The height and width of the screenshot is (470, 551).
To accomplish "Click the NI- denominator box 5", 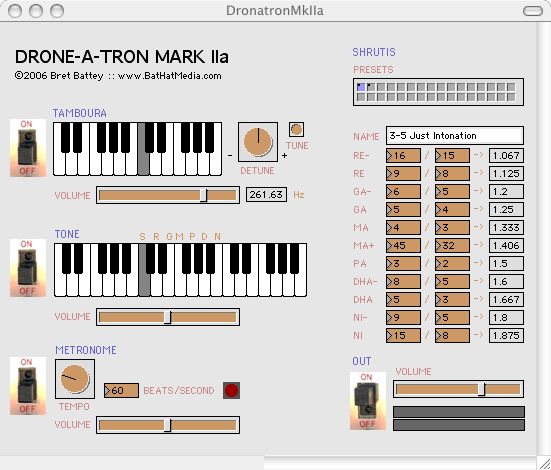I will click(x=452, y=317).
